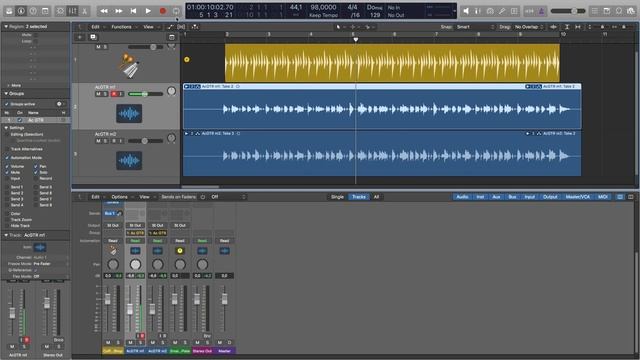640x360 pixels.
Task: Toggle the Pan group setting checkbox
Action: pyautogui.click(x=36, y=167)
